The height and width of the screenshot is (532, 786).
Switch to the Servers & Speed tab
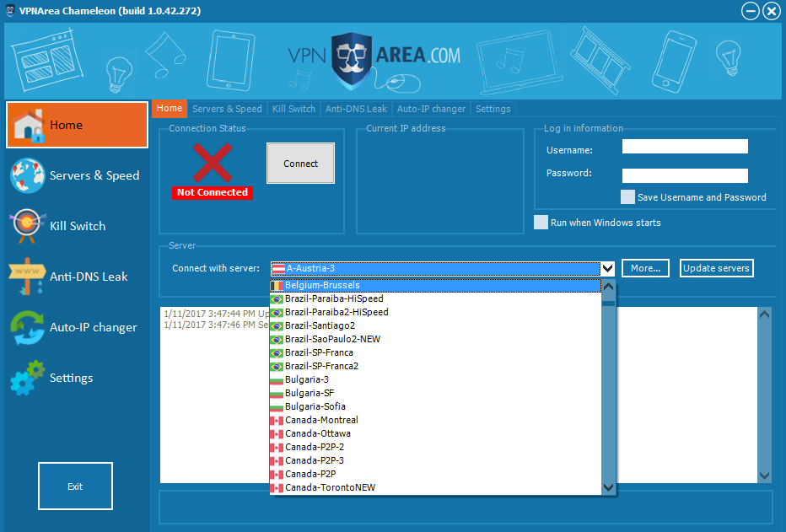click(227, 109)
